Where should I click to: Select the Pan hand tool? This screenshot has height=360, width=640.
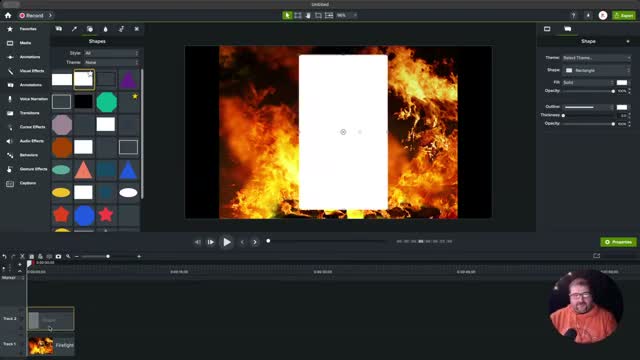pyautogui.click(x=308, y=16)
